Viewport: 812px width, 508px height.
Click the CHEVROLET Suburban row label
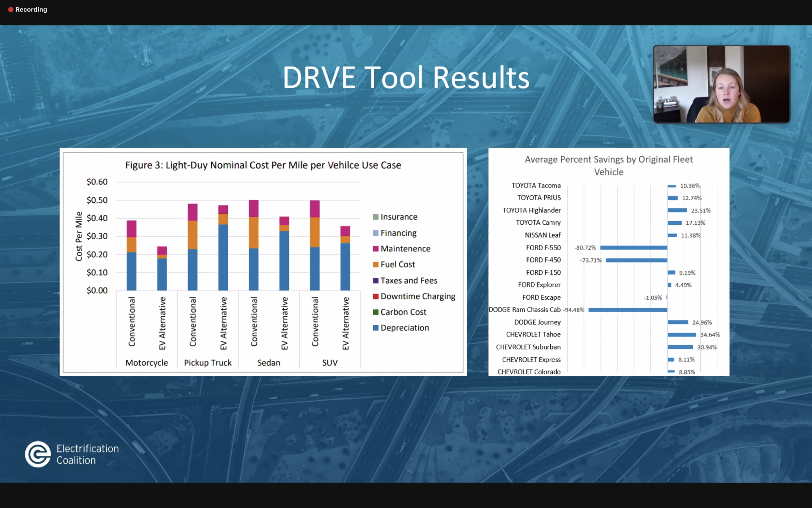[x=528, y=347]
